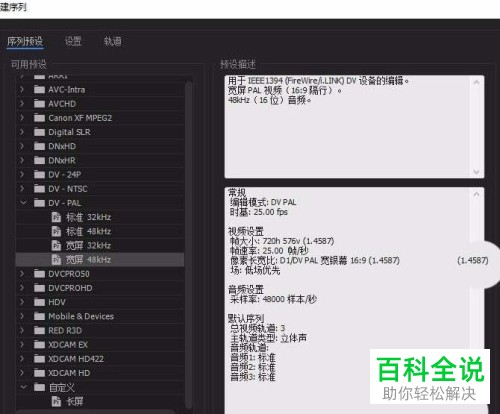Collapse the 自定义 folder chevron
The image size is (500, 414).
pos(23,387)
